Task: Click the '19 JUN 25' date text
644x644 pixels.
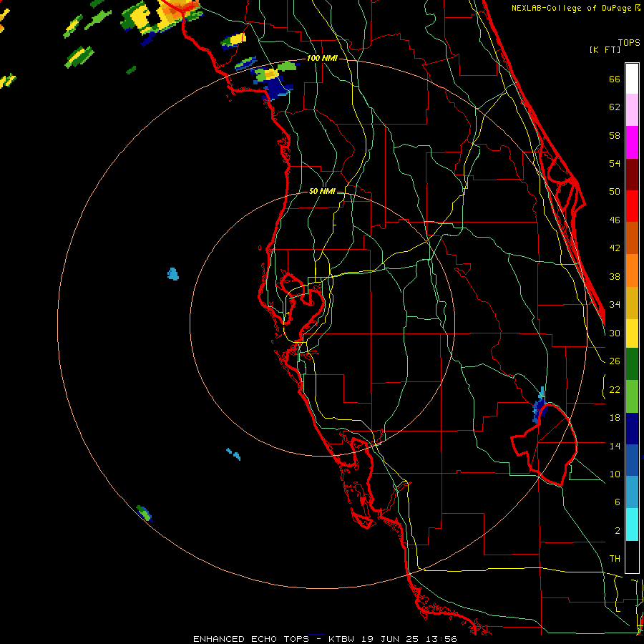Action: tap(390, 639)
